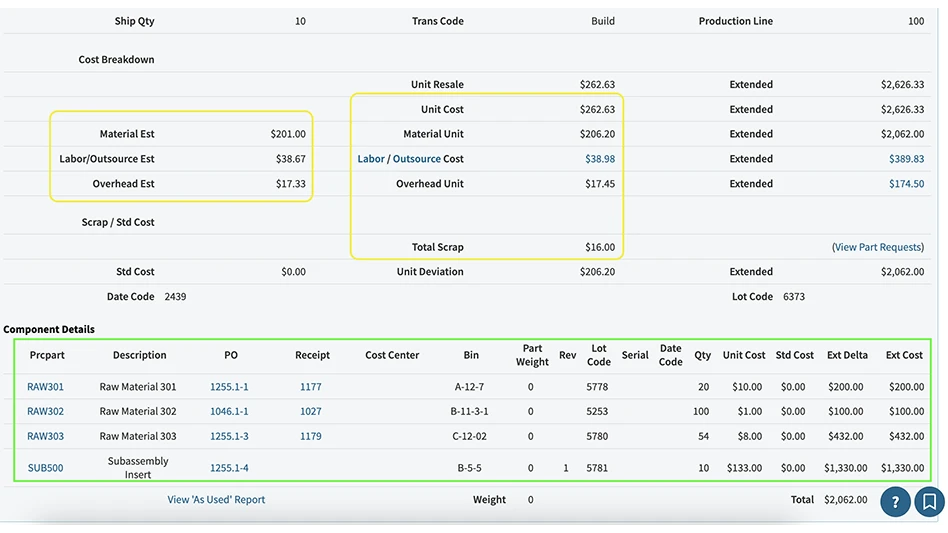The width and height of the screenshot is (948, 533).
Task: Open purchase order 1046.1-1
Action: point(229,411)
